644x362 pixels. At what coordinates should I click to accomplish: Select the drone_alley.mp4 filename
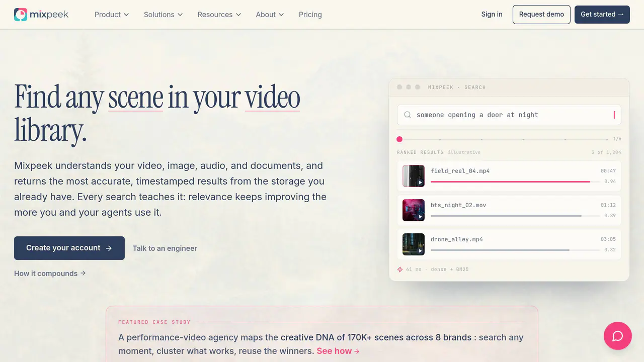(x=457, y=239)
